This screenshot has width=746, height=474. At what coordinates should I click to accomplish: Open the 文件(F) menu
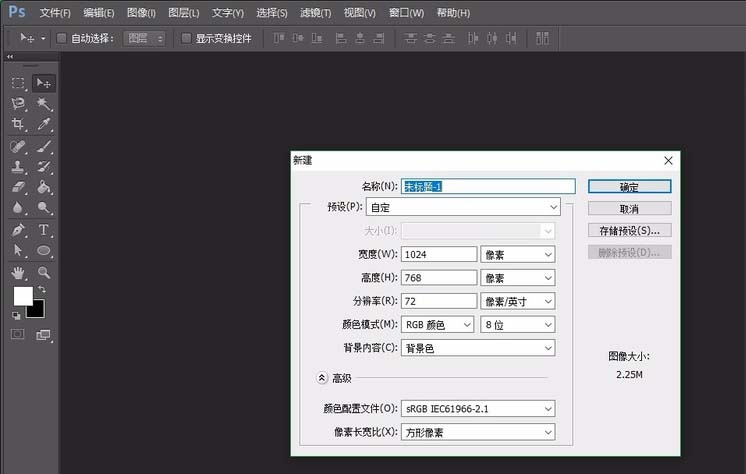pyautogui.click(x=55, y=13)
